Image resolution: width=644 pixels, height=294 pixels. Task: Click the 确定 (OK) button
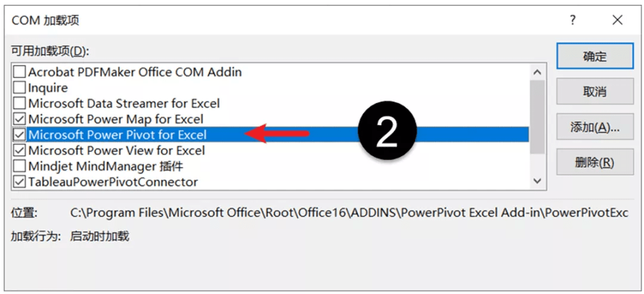pos(594,57)
